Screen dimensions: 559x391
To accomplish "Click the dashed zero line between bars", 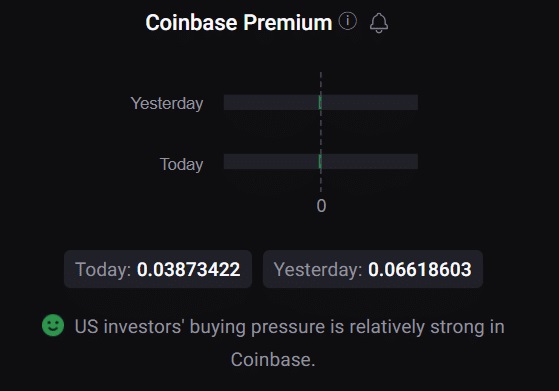I will coord(321,132).
